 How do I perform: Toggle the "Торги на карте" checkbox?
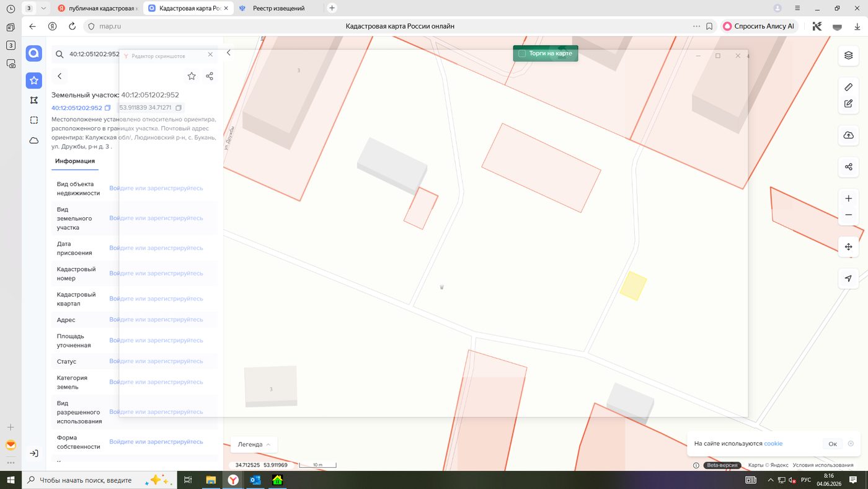pos(522,54)
